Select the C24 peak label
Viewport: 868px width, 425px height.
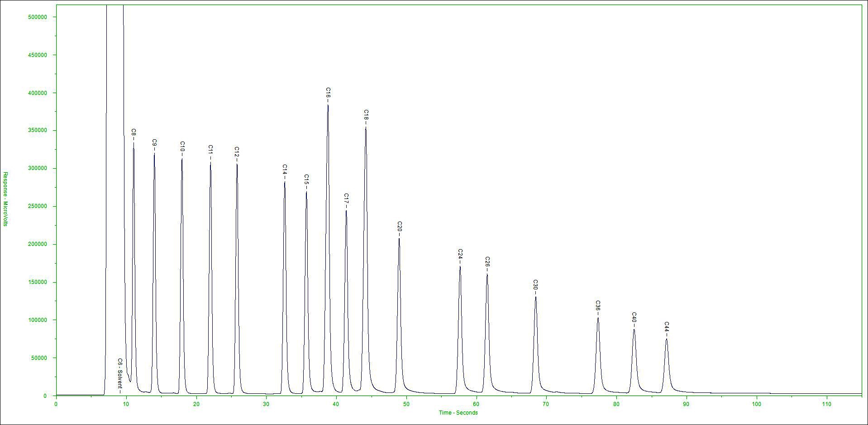tap(460, 254)
